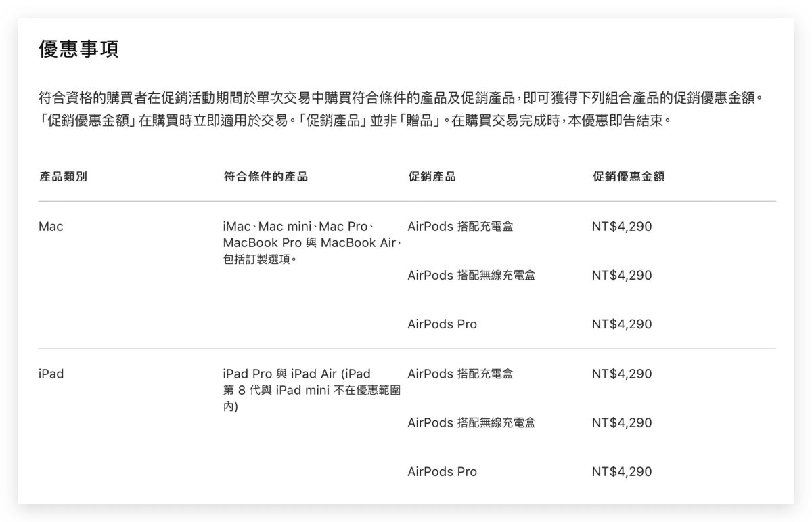
Task: Click the 促銷產品 column header
Action: click(432, 177)
